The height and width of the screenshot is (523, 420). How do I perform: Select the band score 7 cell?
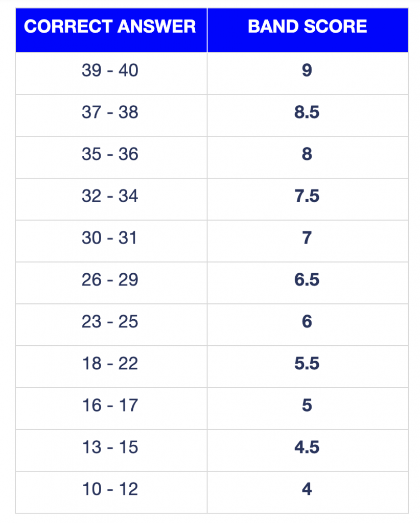point(308,241)
